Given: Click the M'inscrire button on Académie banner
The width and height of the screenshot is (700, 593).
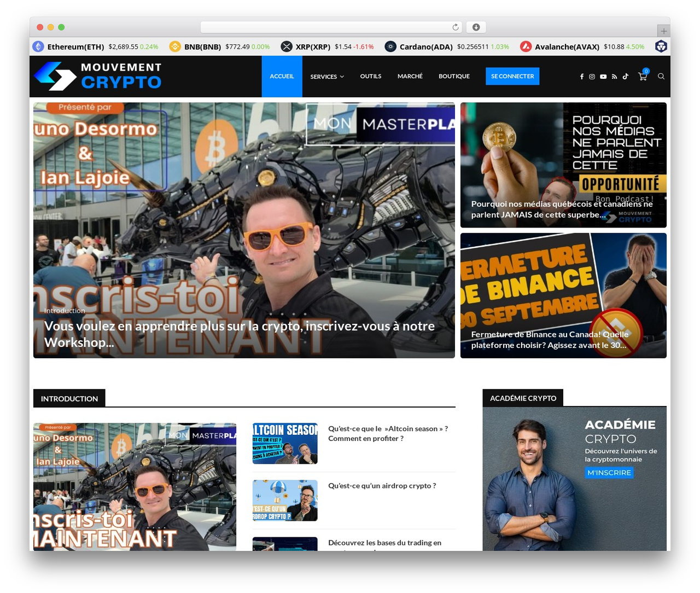Looking at the screenshot, I should (609, 473).
